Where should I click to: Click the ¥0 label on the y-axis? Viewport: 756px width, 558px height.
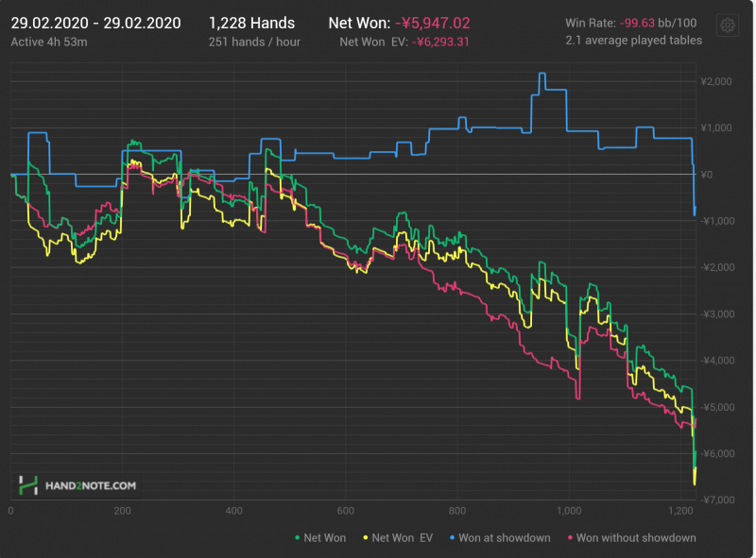(x=705, y=175)
